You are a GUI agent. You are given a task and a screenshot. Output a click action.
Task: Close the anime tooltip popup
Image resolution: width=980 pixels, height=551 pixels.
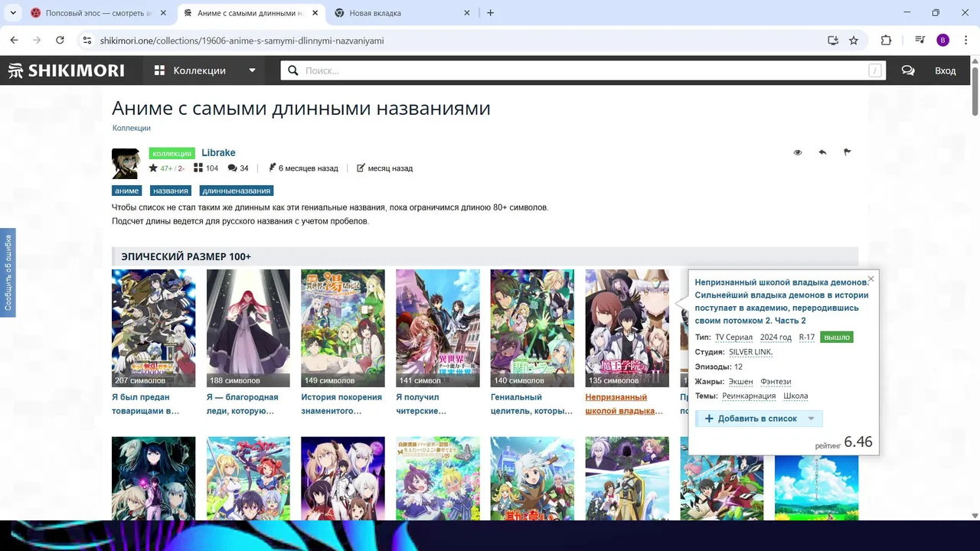tap(871, 279)
